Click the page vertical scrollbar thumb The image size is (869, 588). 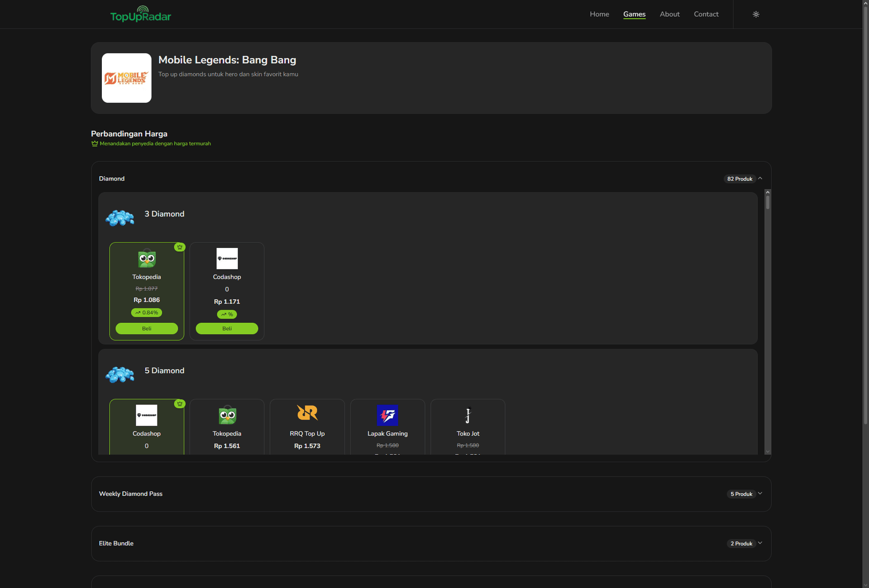pos(865,214)
